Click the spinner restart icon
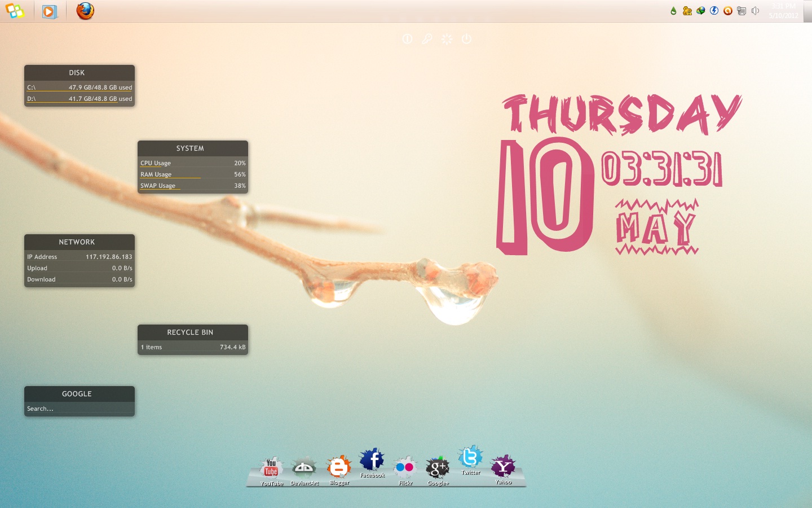The image size is (812, 508). [x=447, y=39]
